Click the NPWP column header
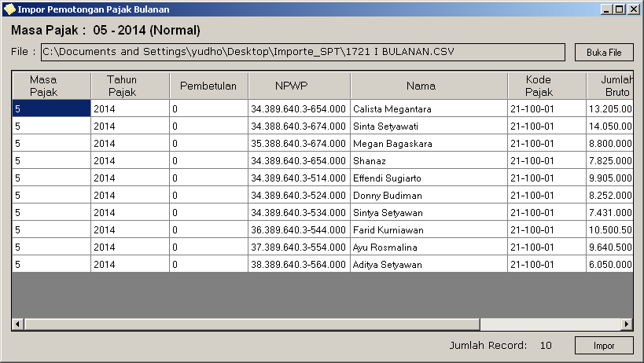 pyautogui.click(x=299, y=86)
